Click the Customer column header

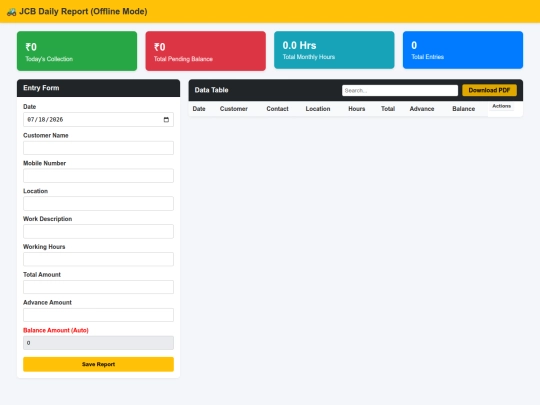click(233, 109)
